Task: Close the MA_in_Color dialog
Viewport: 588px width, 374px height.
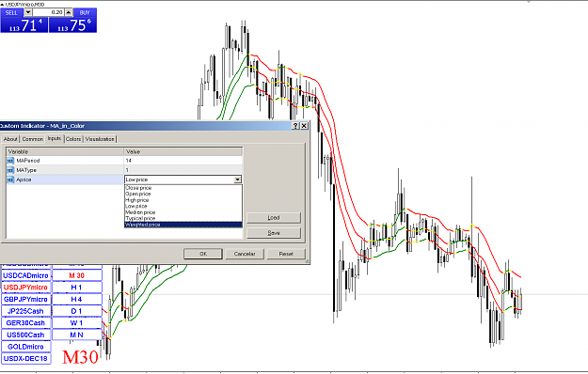Action: click(x=304, y=126)
